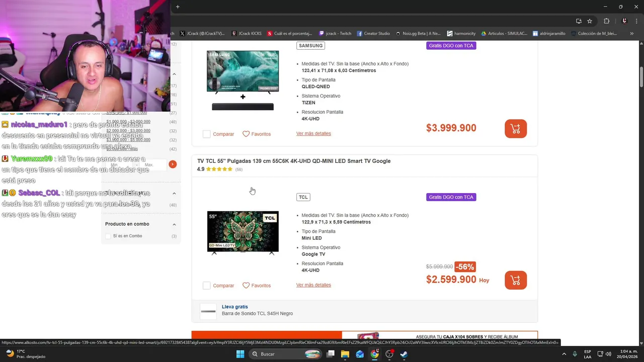This screenshot has height=362, width=644.
Task: Collapse the Producto en combo filter
Action: pos(174,224)
